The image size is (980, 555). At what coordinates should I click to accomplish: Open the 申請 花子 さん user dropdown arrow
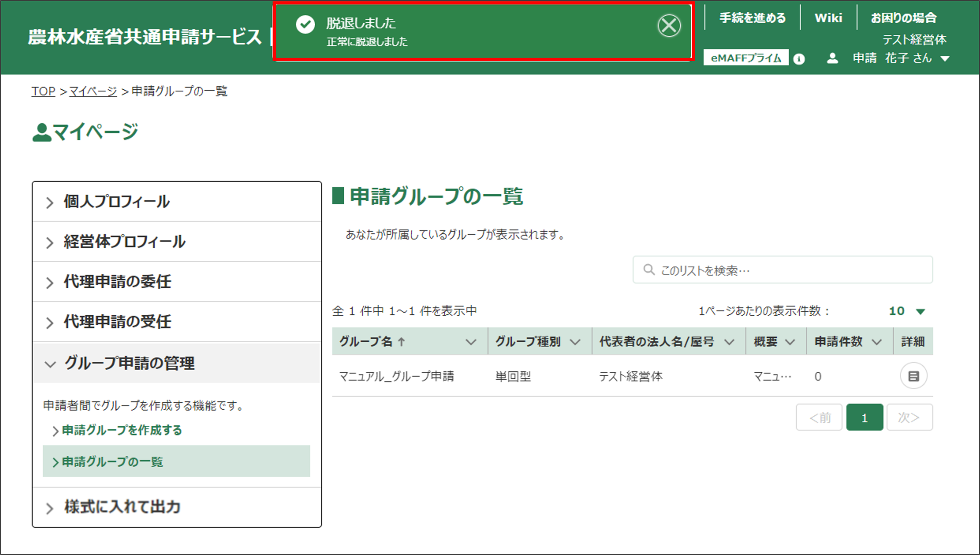(945, 59)
